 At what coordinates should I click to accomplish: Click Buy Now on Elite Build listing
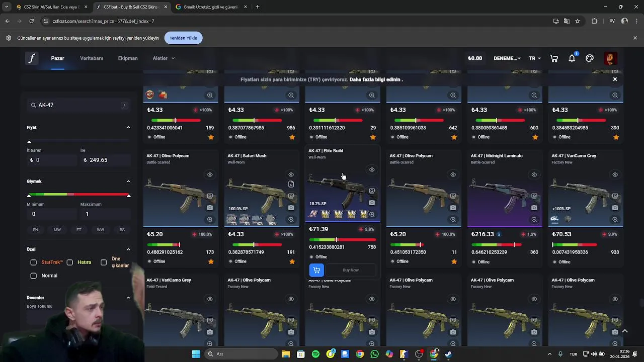pos(351,270)
